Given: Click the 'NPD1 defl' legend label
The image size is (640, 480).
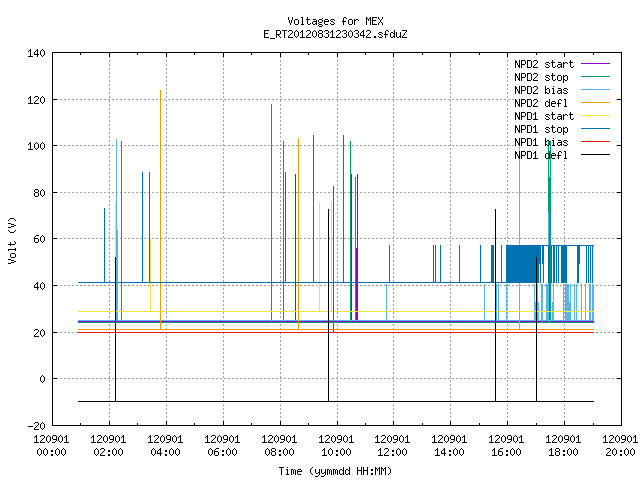Looking at the screenshot, I should tap(541, 156).
